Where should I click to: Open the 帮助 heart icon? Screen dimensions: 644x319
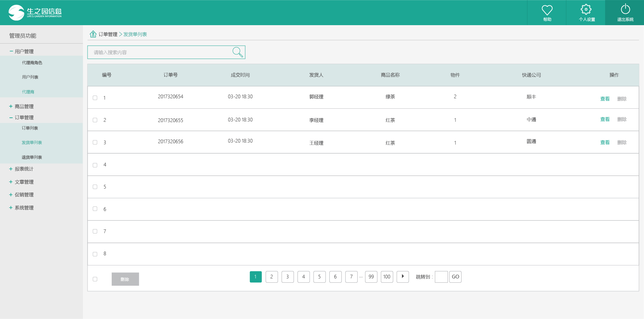(547, 10)
